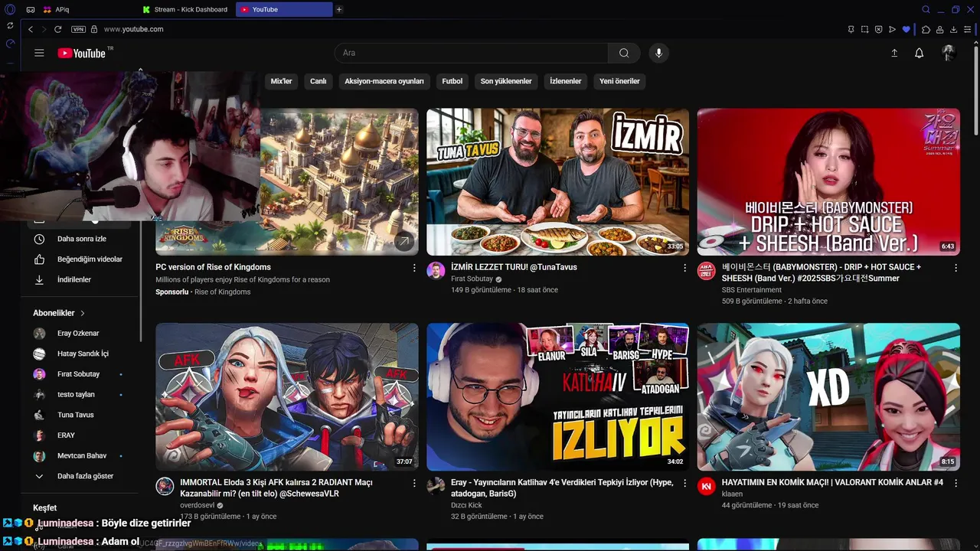
Task: Open Dızcı Kick channel link
Action: [466, 506]
